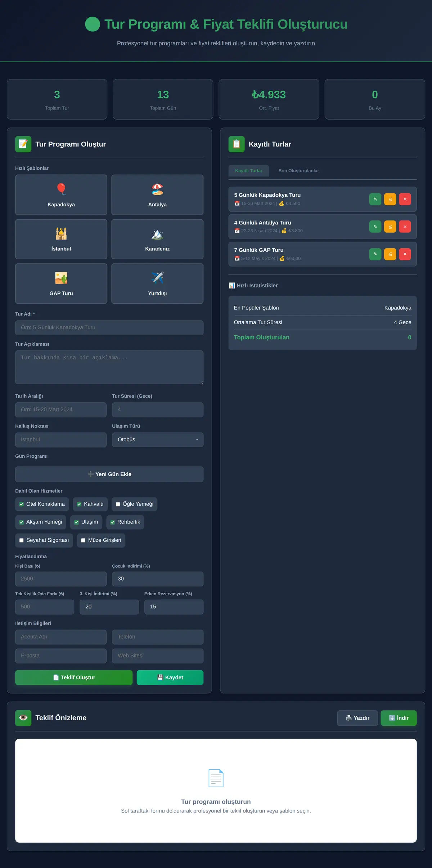Click the Çocuk İndirimi percentage field
Image resolution: width=432 pixels, height=868 pixels.
coord(158,579)
